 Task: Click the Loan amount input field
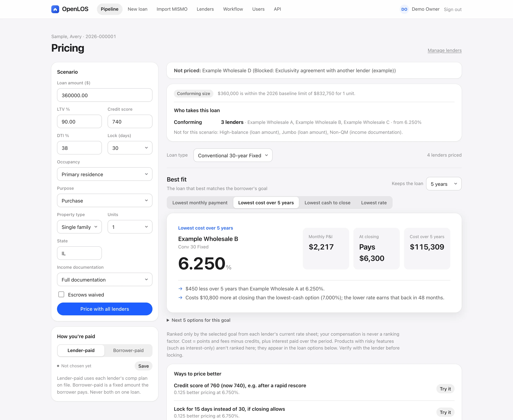click(105, 95)
